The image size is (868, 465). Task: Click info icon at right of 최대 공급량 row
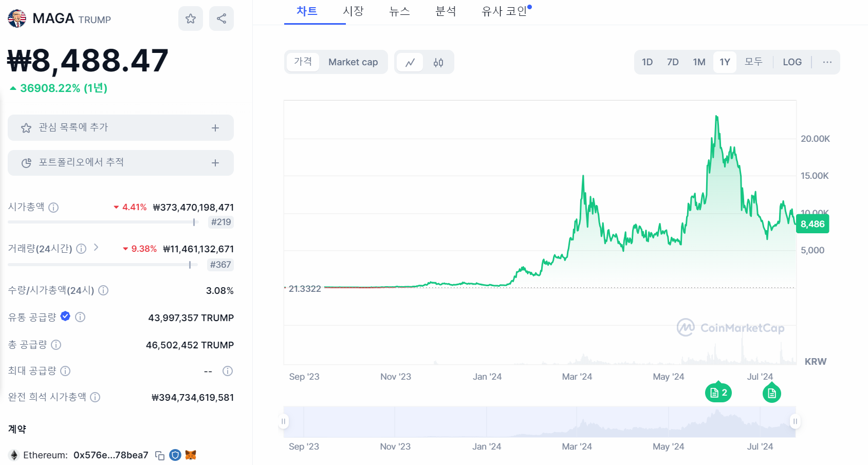pyautogui.click(x=228, y=371)
